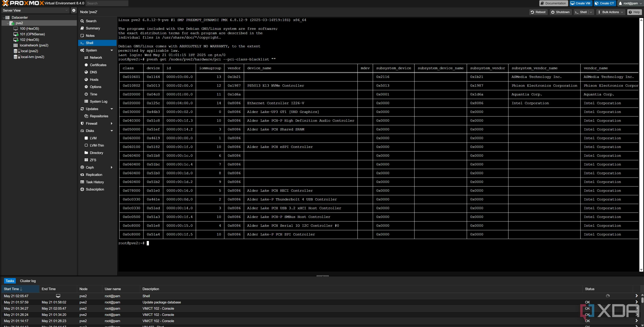This screenshot has height=327, width=644.
Task: Click the Proxmox logo
Action: coord(23,3)
